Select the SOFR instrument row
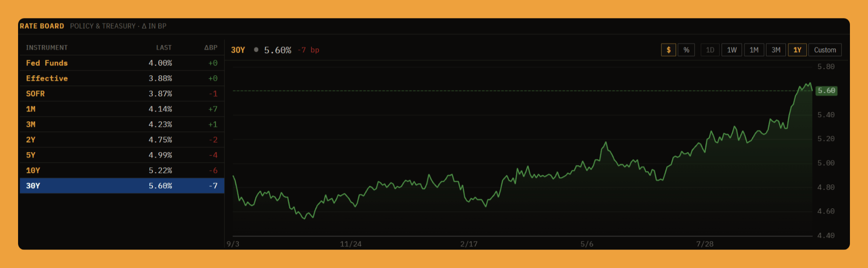The width and height of the screenshot is (868, 268). [122, 94]
